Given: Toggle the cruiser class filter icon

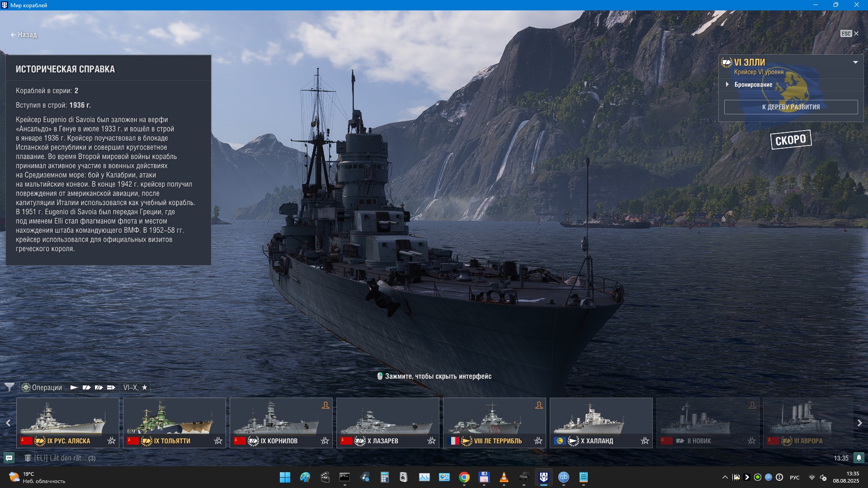Looking at the screenshot, I should (x=86, y=387).
